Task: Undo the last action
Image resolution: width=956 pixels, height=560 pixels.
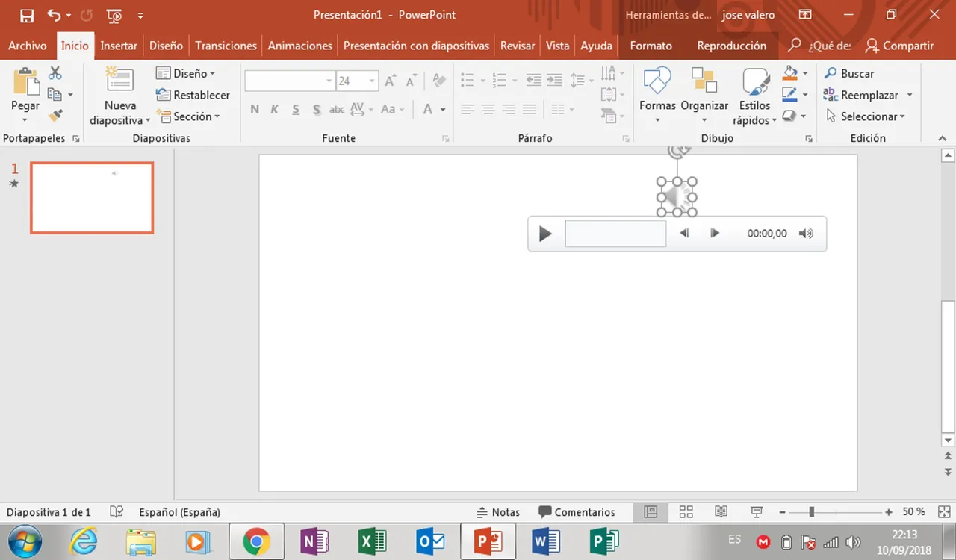Action: [55, 15]
